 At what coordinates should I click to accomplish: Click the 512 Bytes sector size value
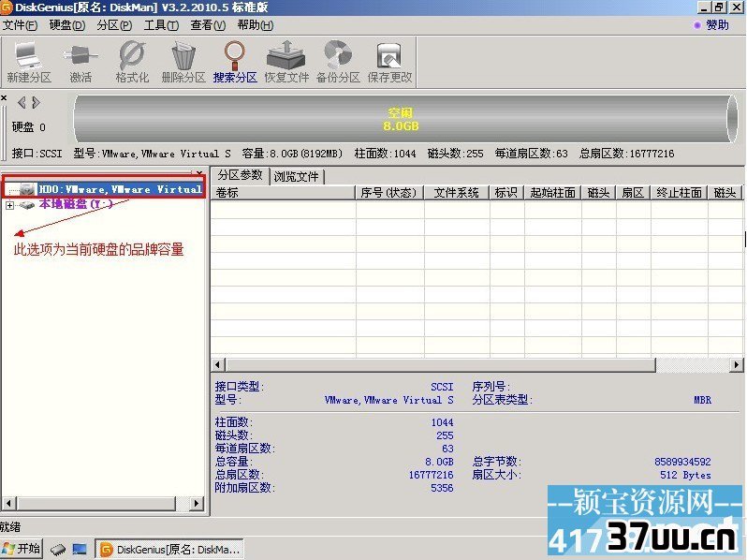click(685, 475)
